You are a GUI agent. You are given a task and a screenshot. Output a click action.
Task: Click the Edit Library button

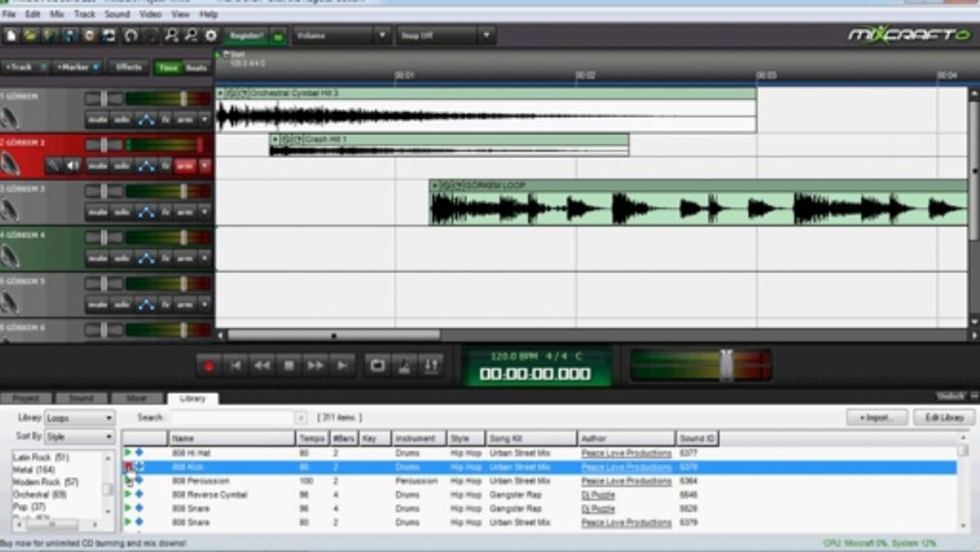(x=944, y=418)
